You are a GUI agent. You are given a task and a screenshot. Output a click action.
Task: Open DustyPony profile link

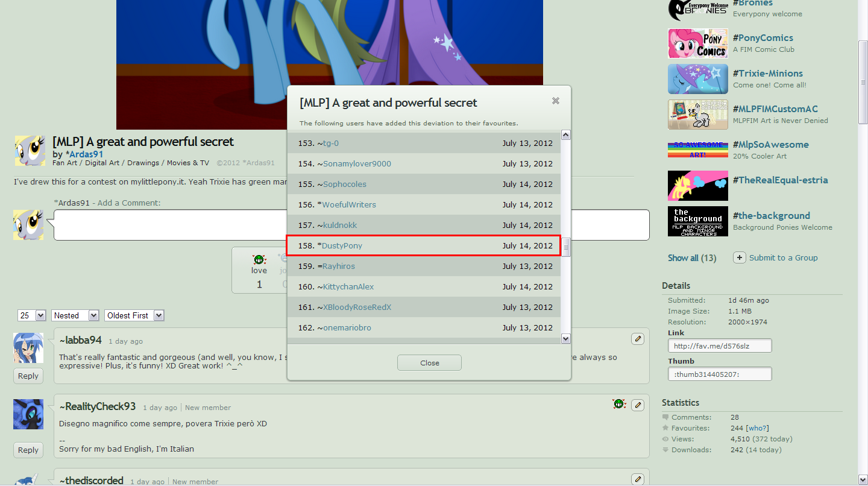coord(342,245)
